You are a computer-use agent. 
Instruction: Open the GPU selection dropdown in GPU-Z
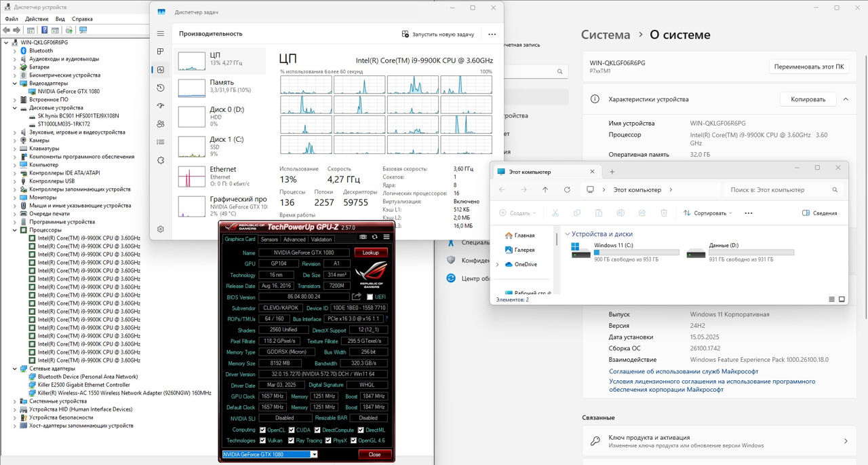click(313, 454)
